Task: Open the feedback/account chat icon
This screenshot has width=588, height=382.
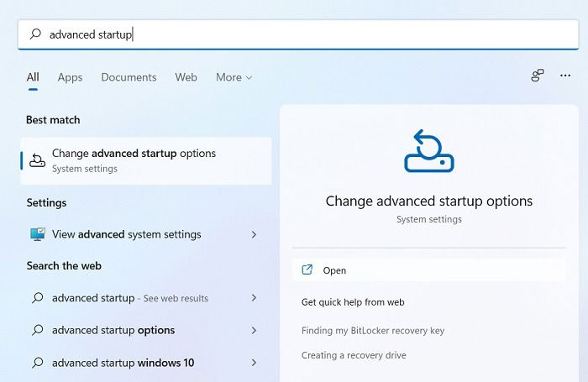Action: (538, 76)
